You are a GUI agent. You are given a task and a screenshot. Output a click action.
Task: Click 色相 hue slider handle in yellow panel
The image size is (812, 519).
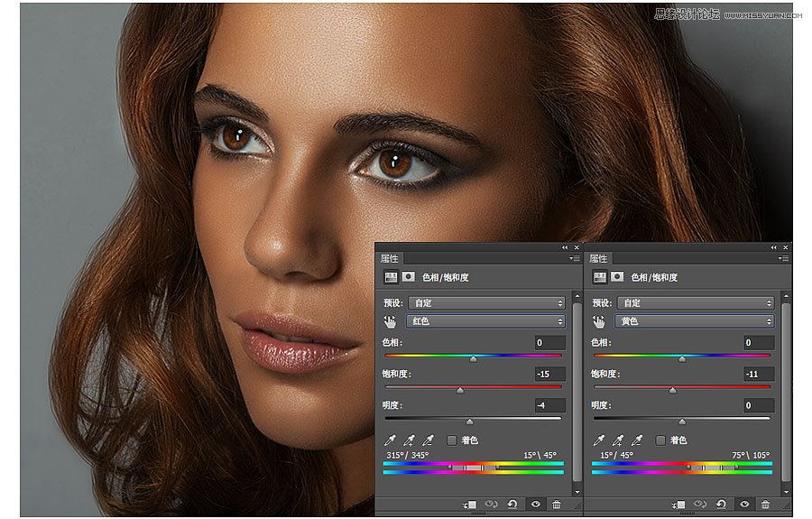[682, 359]
